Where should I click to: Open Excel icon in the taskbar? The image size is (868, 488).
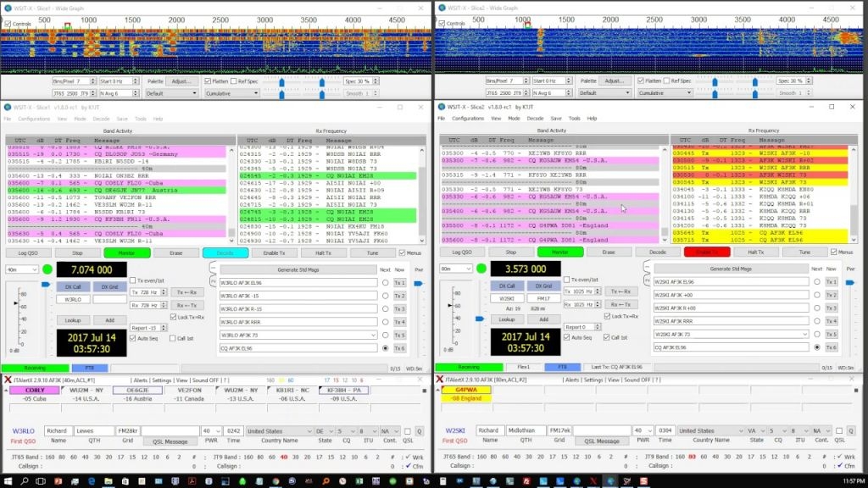tap(359, 481)
